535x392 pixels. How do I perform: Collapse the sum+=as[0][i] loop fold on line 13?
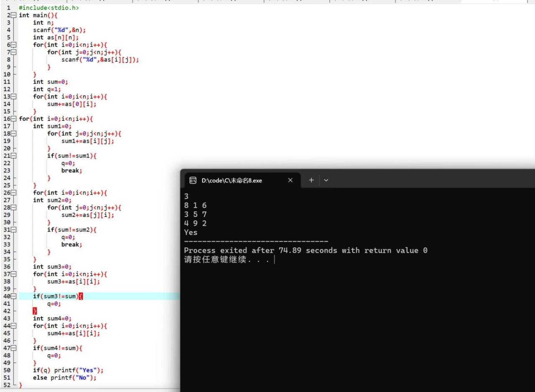[x=14, y=96]
